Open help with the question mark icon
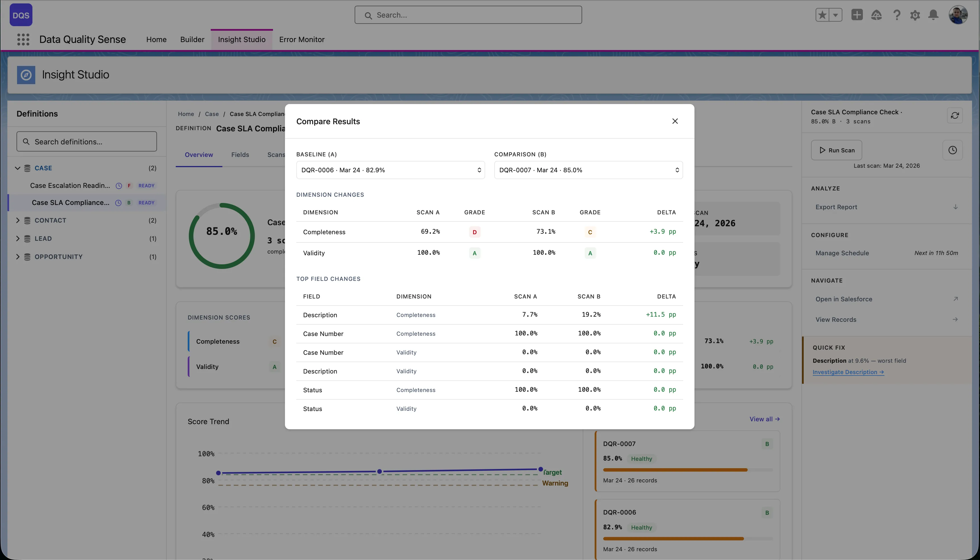980x560 pixels. point(896,14)
